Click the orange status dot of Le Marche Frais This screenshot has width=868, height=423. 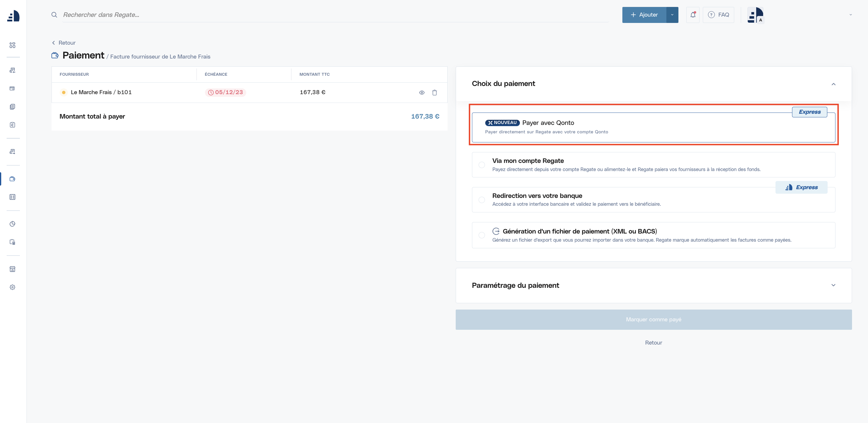[x=64, y=92]
